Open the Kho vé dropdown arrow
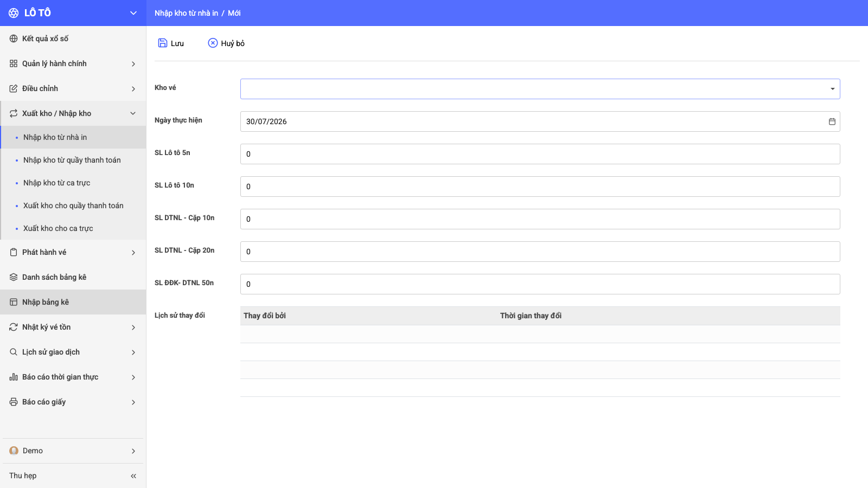 coord(832,89)
